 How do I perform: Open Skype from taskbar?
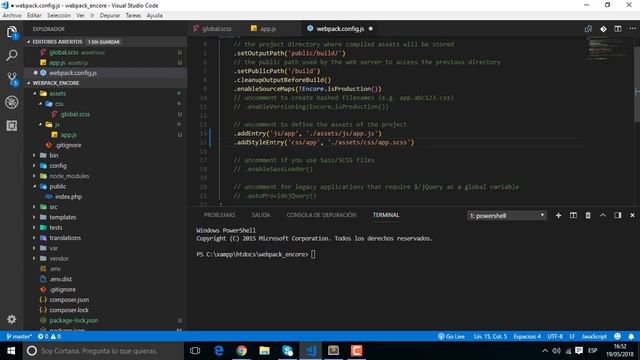pos(287,351)
